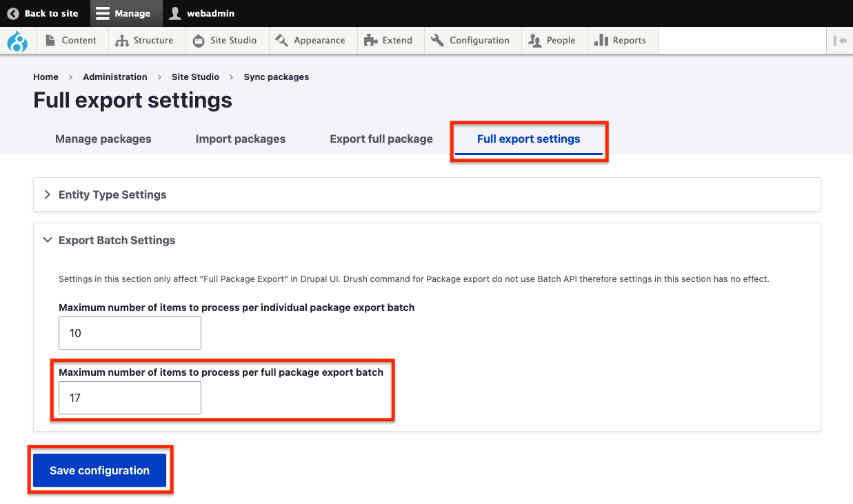Click the individual package batch size field
853x504 pixels.
tap(130, 333)
